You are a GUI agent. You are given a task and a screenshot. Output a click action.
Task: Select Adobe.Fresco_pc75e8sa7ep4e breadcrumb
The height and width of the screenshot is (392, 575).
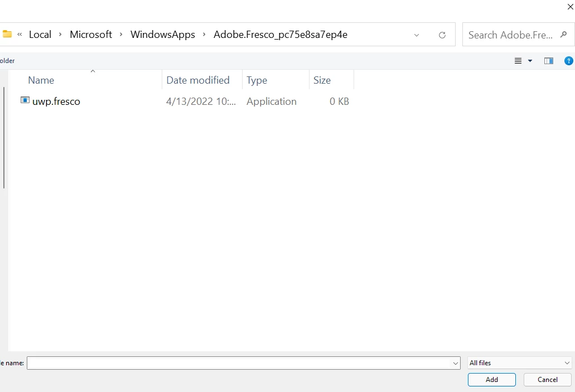coord(281,35)
